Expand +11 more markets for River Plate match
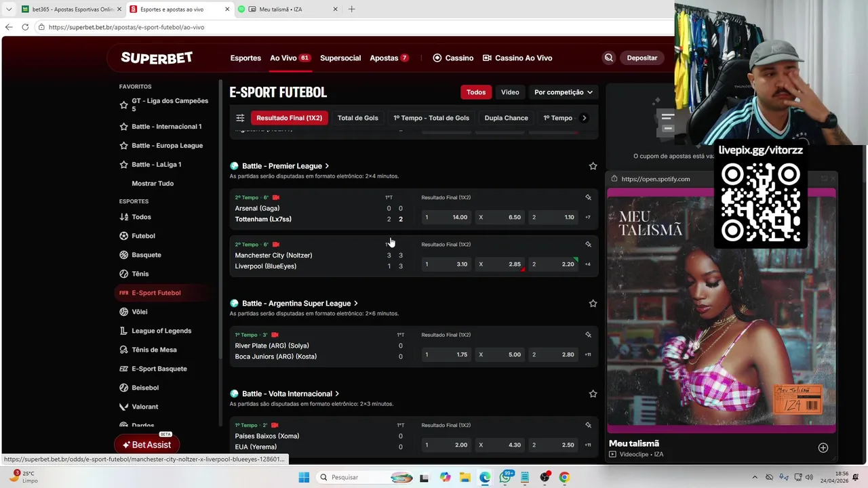 [x=588, y=354]
